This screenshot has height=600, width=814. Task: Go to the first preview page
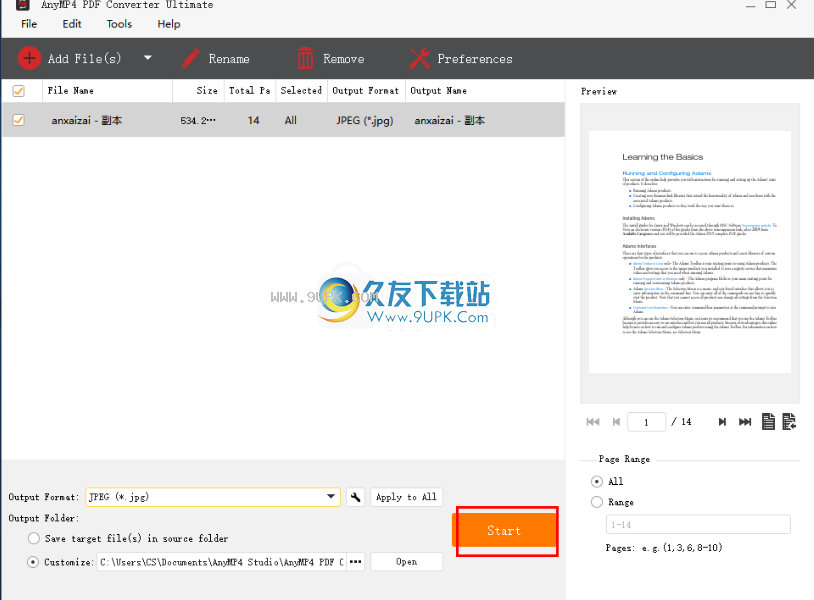click(593, 421)
